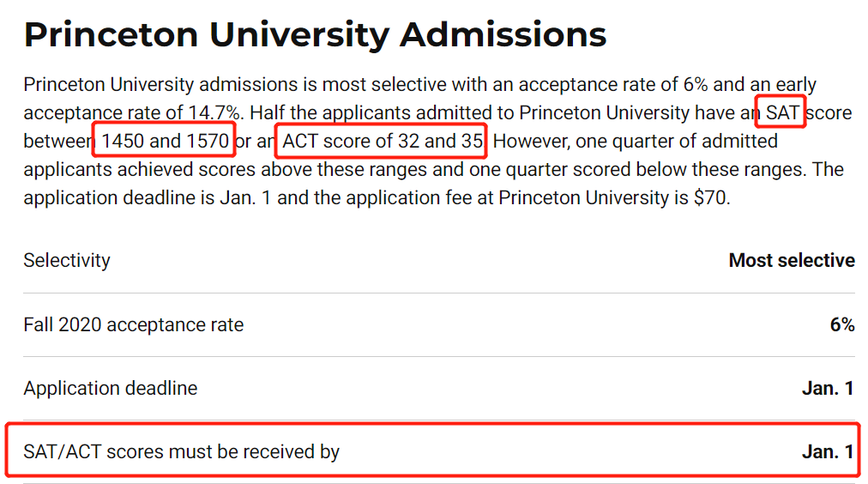This screenshot has height=484, width=868.
Task: Click highlighted ACT score of 32 and 35
Action: (383, 141)
